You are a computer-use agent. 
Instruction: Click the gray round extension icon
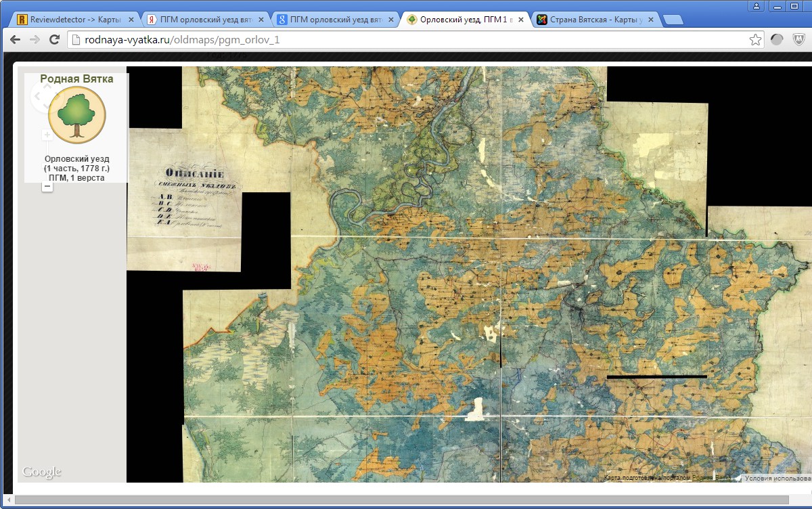click(777, 40)
